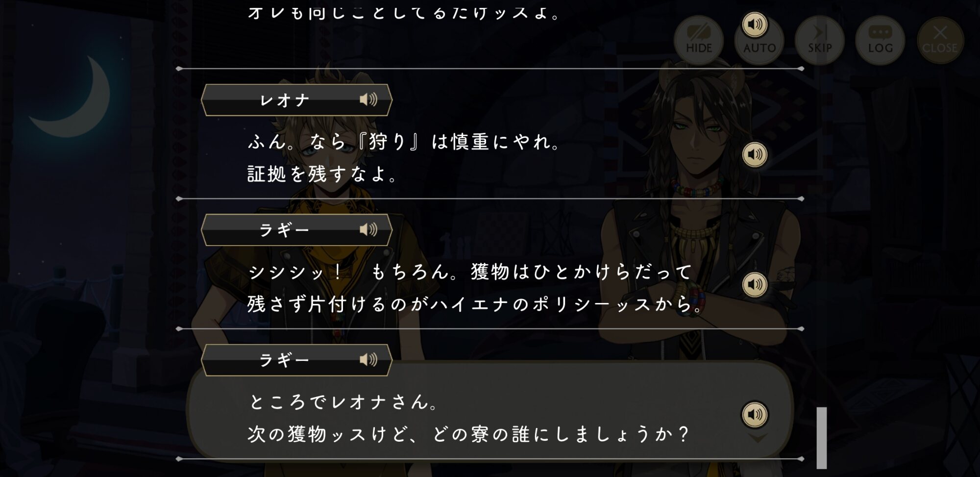This screenshot has height=477, width=980.
Task: Close the log with CLOSE button
Action: tap(940, 40)
